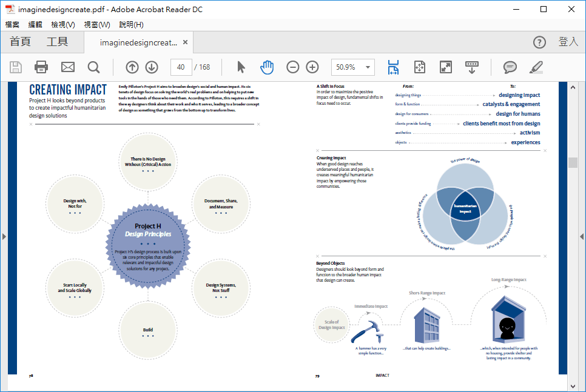Image resolution: width=586 pixels, height=392 pixels.
Task: Go to next page arrow
Action: click(152, 67)
